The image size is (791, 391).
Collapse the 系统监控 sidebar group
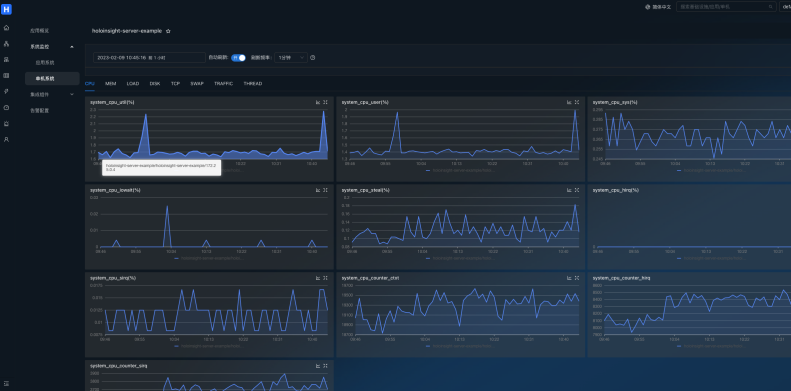(52, 46)
